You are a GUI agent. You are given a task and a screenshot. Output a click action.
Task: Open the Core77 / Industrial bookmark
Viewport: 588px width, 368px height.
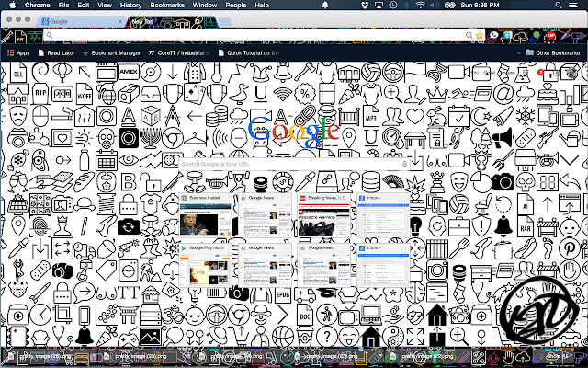[179, 53]
